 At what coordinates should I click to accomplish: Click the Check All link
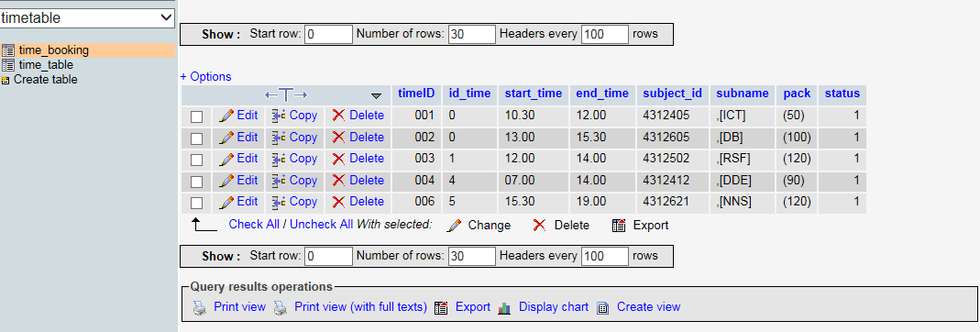click(x=254, y=225)
